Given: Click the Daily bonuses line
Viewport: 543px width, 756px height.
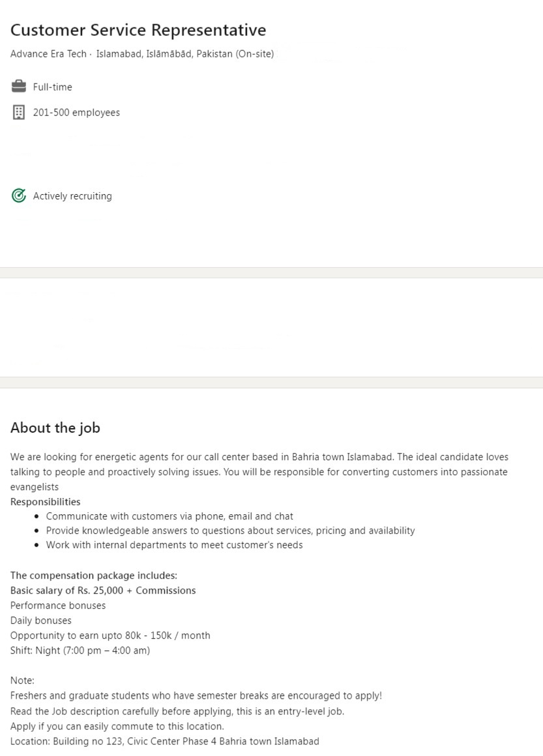Looking at the screenshot, I should coord(41,620).
